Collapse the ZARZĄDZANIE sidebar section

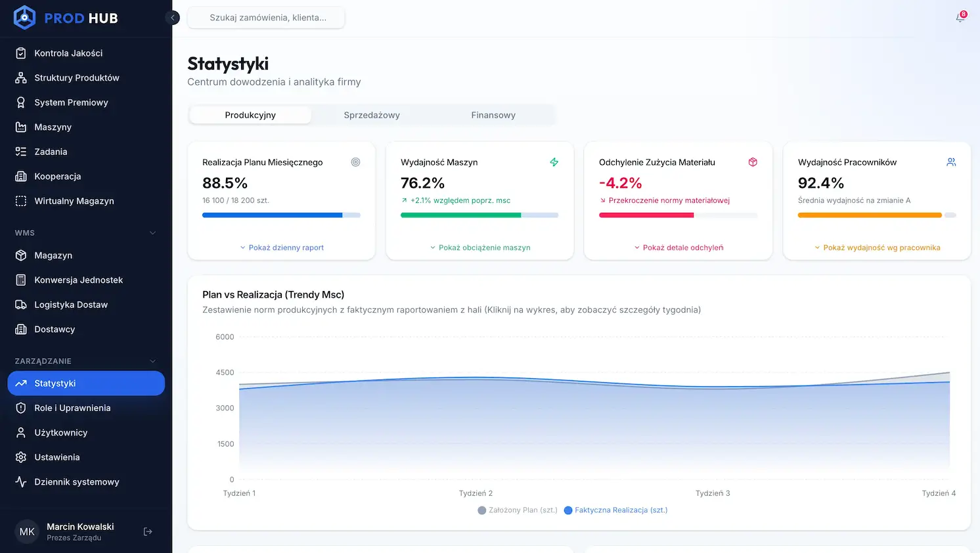click(153, 361)
